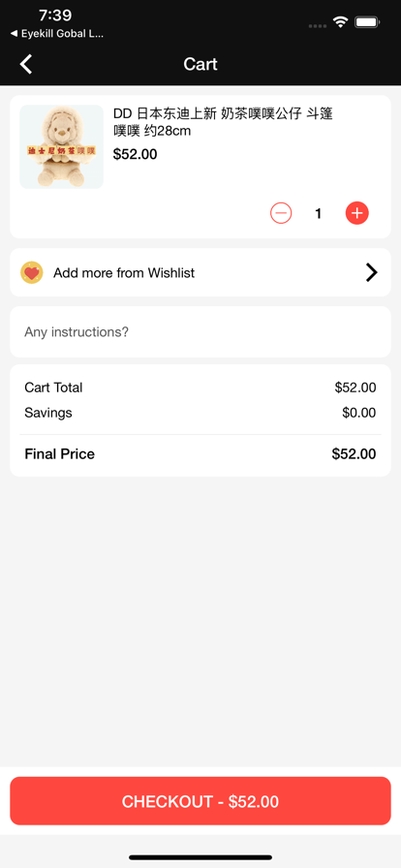Return to Eyekill Gobal app breadcrumb
This screenshot has width=401, height=868.
pyautogui.click(x=56, y=34)
